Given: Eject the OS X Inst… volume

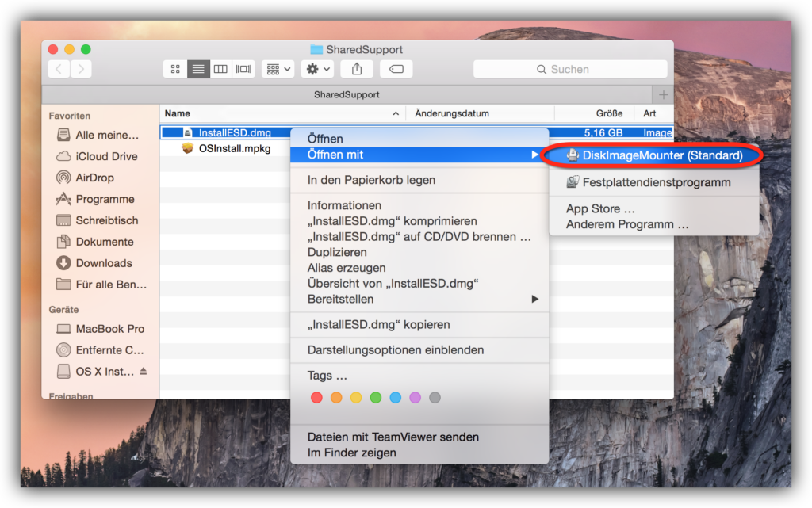Looking at the screenshot, I should (x=144, y=372).
